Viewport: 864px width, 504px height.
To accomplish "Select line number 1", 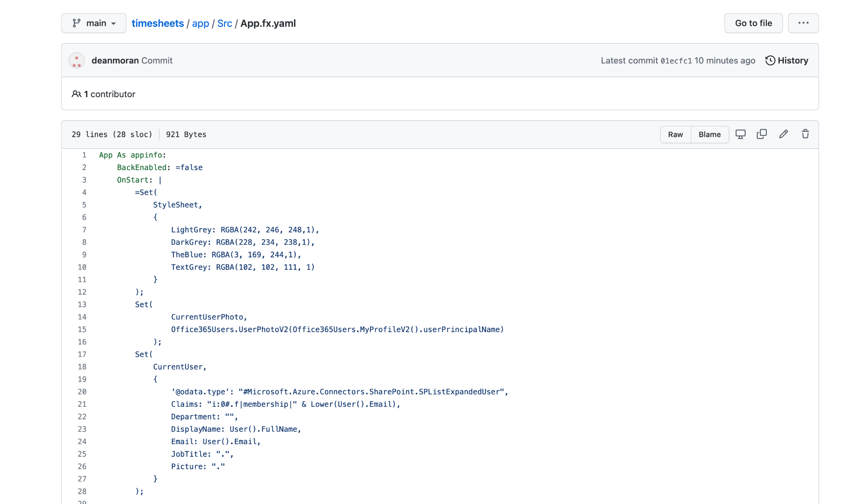I will (x=84, y=155).
